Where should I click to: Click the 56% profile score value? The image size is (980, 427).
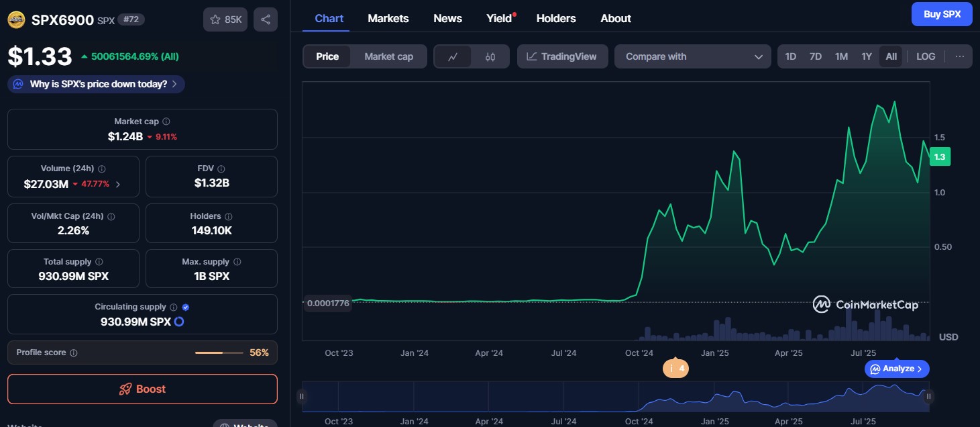pyautogui.click(x=259, y=352)
